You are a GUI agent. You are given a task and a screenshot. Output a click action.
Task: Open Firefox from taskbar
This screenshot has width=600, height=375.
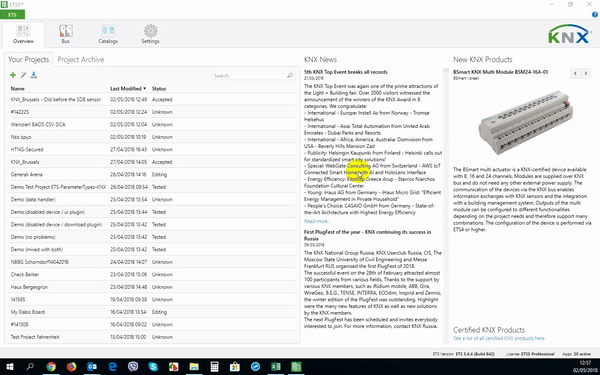click(x=71, y=367)
